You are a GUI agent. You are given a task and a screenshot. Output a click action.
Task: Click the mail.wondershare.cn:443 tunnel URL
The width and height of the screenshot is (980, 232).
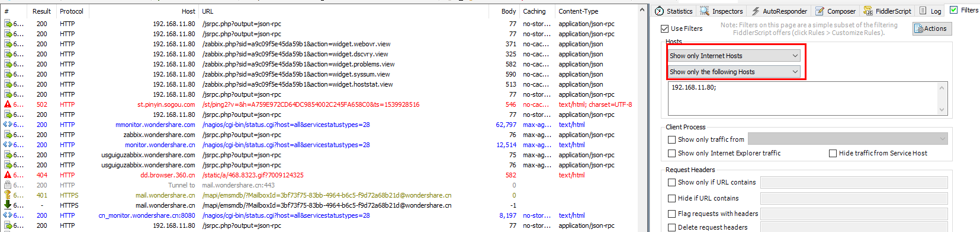pos(238,185)
